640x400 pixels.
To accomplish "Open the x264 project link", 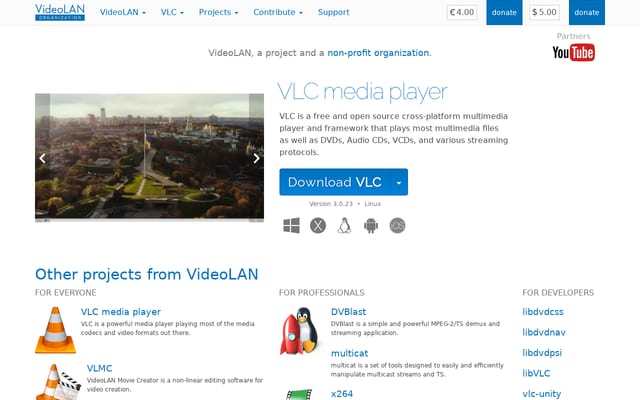I will [x=342, y=394].
